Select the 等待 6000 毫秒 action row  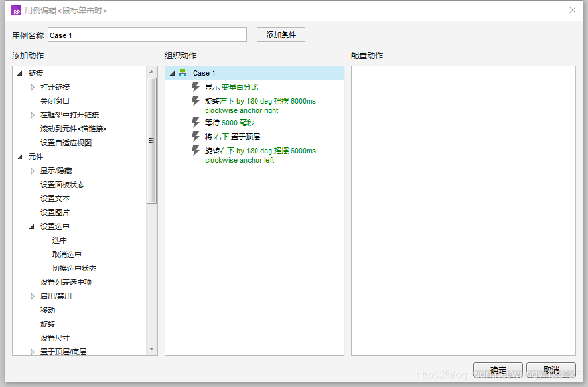pyautogui.click(x=230, y=123)
